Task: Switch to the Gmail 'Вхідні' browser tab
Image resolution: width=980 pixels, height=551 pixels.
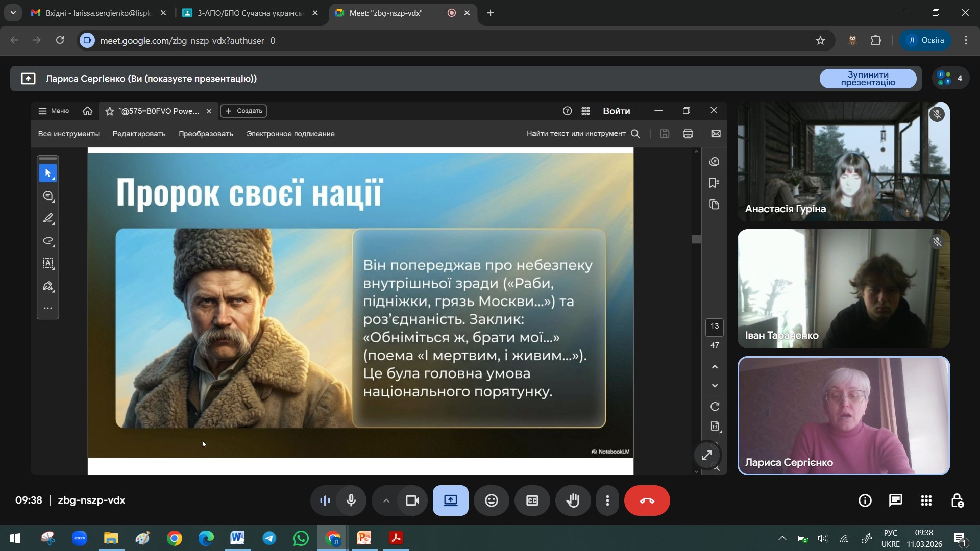Action: [98, 13]
